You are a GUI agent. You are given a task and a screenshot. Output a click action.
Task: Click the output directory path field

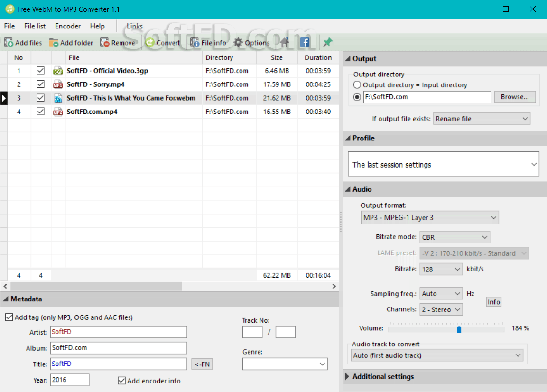[427, 97]
